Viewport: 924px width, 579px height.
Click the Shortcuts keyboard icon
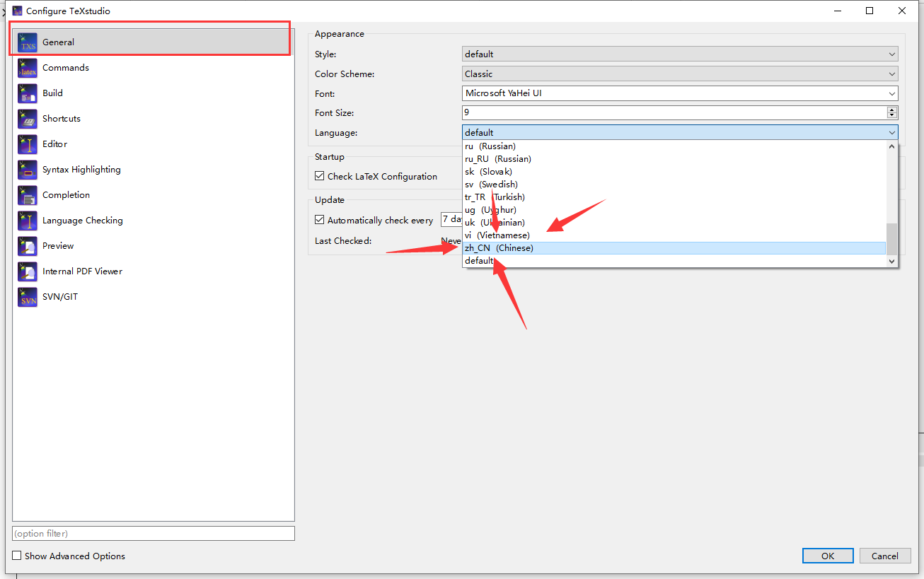[x=28, y=119]
